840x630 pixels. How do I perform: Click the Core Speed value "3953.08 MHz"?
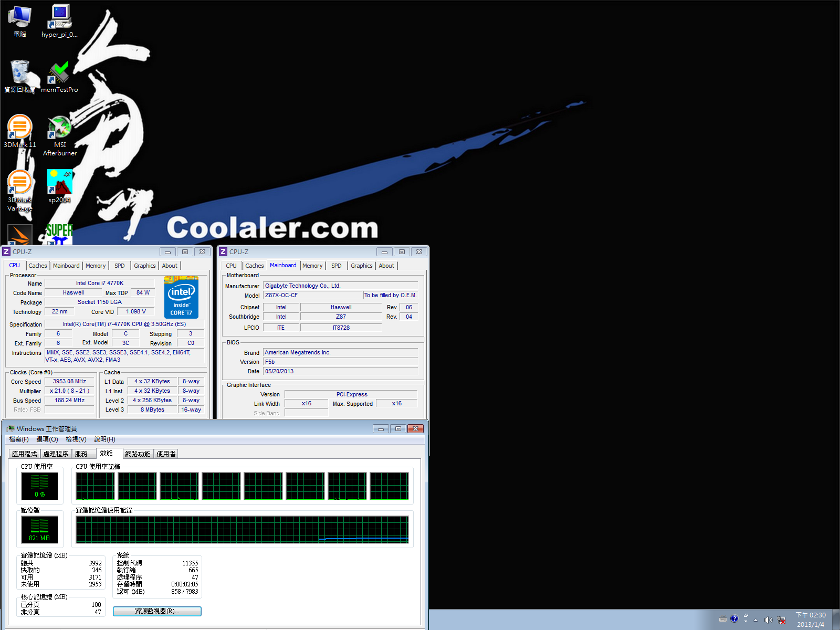pos(70,382)
